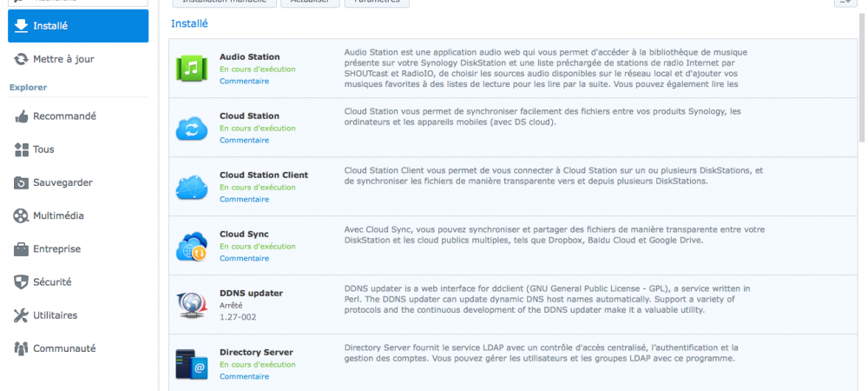Click the Commentaire link under Audio Station

(244, 81)
